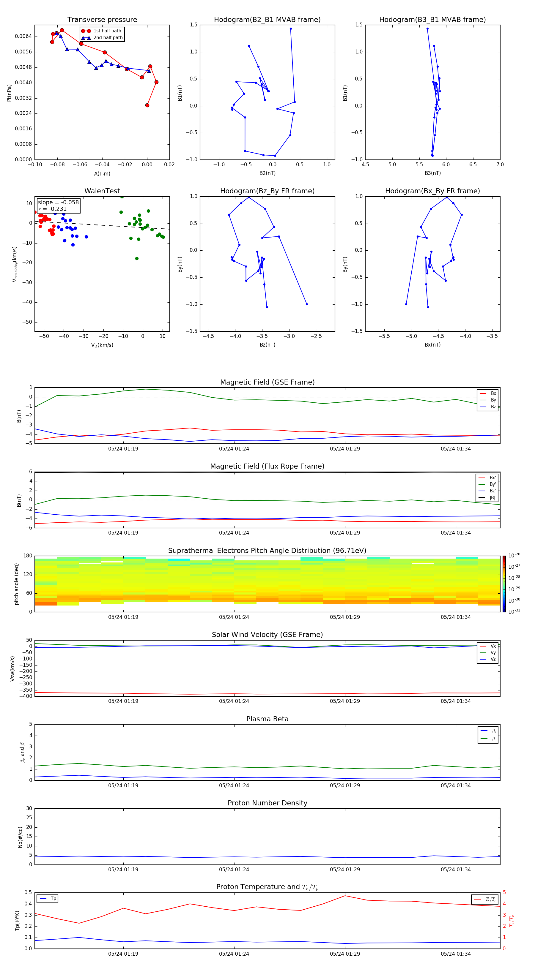Click the "Hodogram(Bx_By FR frame)" title
The height and width of the screenshot is (980, 535).
(x=432, y=191)
